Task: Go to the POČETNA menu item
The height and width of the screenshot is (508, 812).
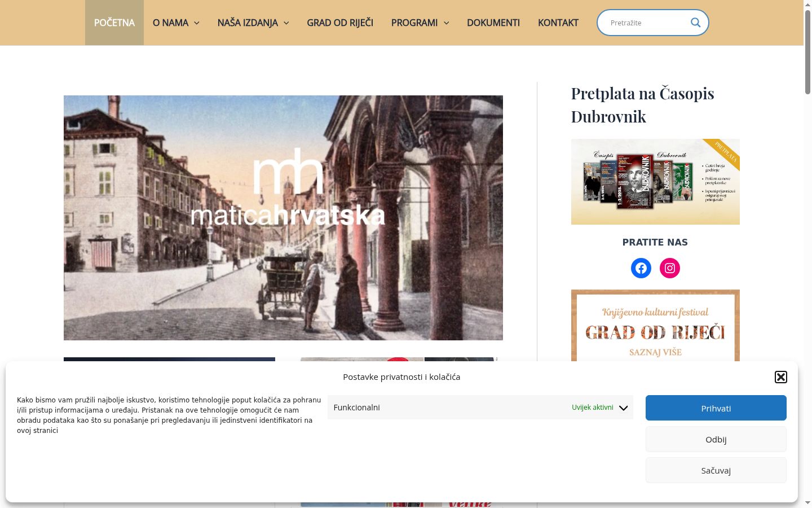Action: pyautogui.click(x=114, y=23)
